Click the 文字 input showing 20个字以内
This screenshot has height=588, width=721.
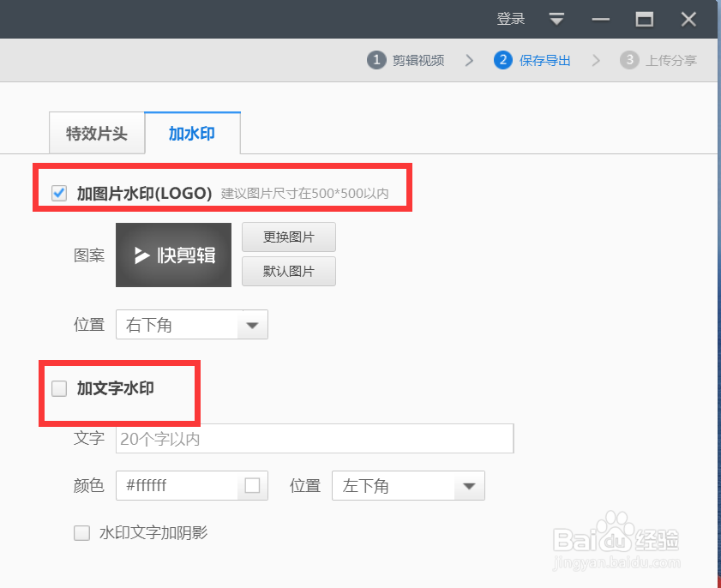pyautogui.click(x=313, y=438)
